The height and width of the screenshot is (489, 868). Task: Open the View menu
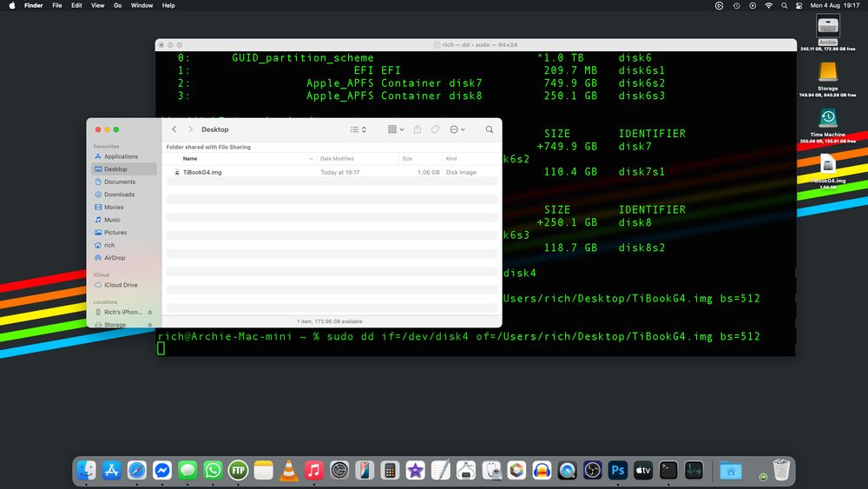point(97,5)
